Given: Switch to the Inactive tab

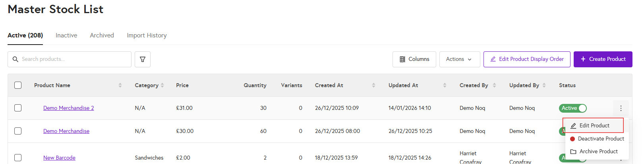Looking at the screenshot, I should coord(66,35).
